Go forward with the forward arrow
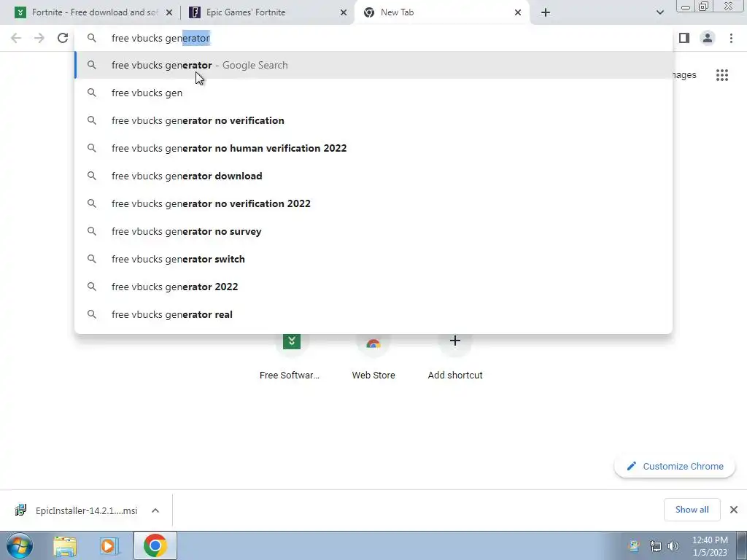747x560 pixels. pyautogui.click(x=39, y=38)
